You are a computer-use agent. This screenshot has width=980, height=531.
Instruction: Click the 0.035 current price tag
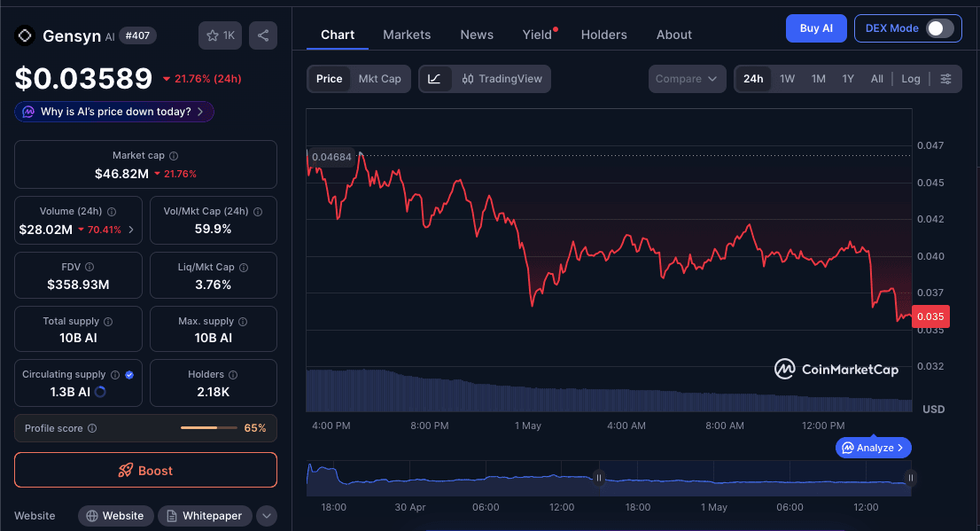pyautogui.click(x=930, y=316)
